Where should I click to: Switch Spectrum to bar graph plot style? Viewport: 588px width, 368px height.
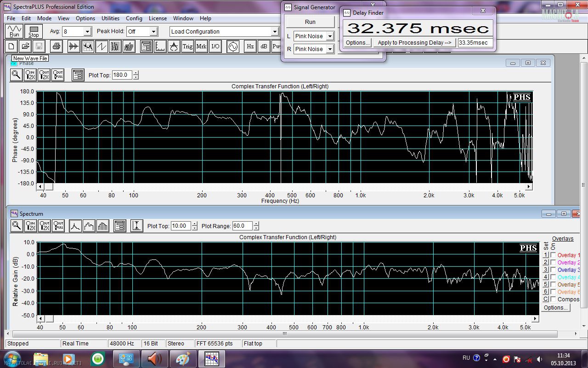click(x=103, y=226)
